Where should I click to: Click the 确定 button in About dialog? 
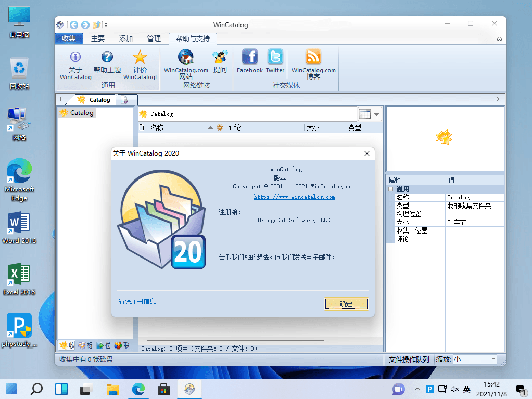pos(346,304)
